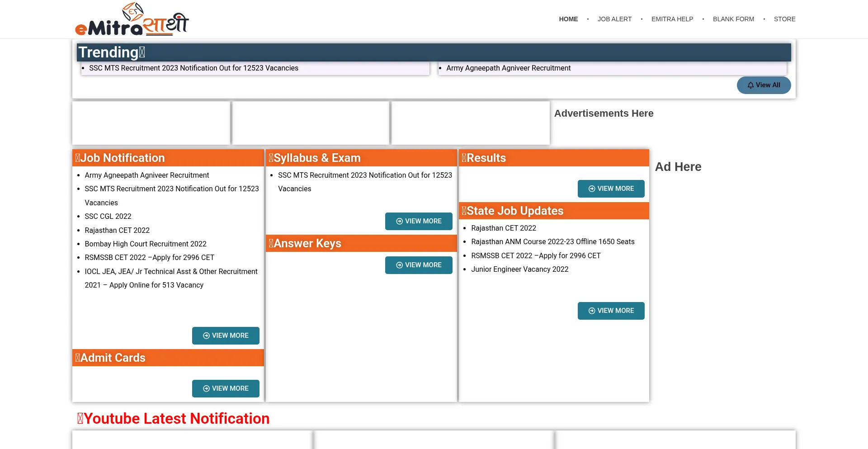Click the first empty banner thumbnail
The height and width of the screenshot is (449, 868).
click(x=151, y=123)
